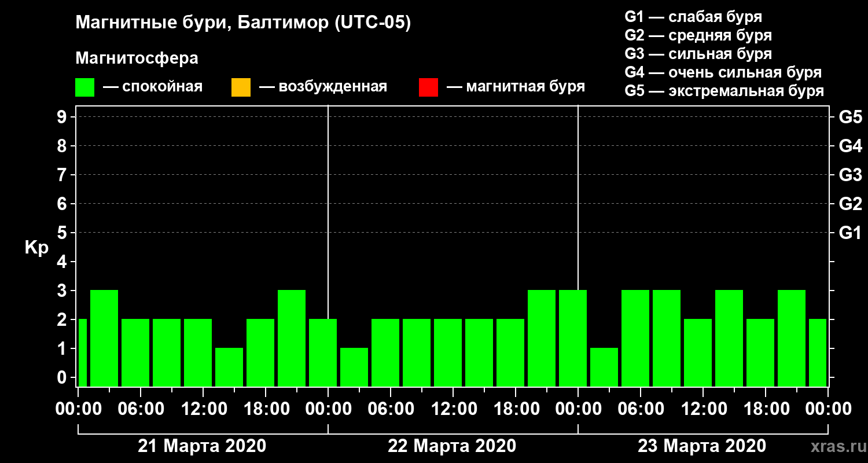Image resolution: width=868 pixels, height=463 pixels.
Task: Click the '18:00' time label for 22 March
Action: 516,409
